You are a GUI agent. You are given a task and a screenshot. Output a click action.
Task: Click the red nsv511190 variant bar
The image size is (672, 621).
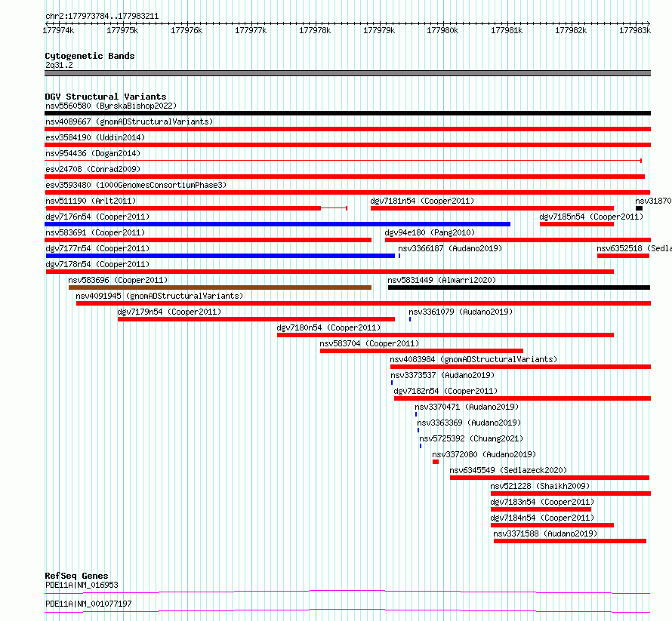coord(183,208)
